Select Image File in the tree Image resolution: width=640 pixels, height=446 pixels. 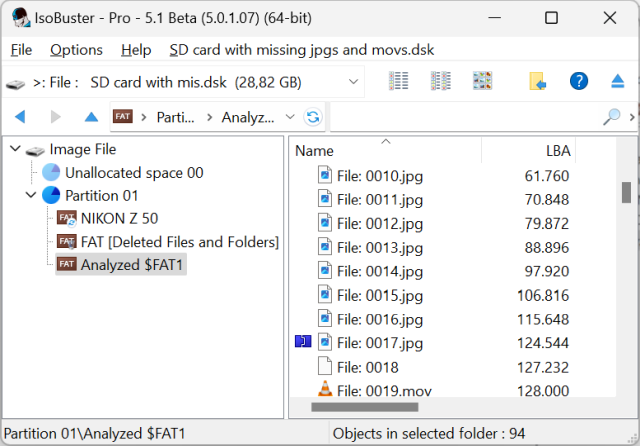click(x=83, y=149)
